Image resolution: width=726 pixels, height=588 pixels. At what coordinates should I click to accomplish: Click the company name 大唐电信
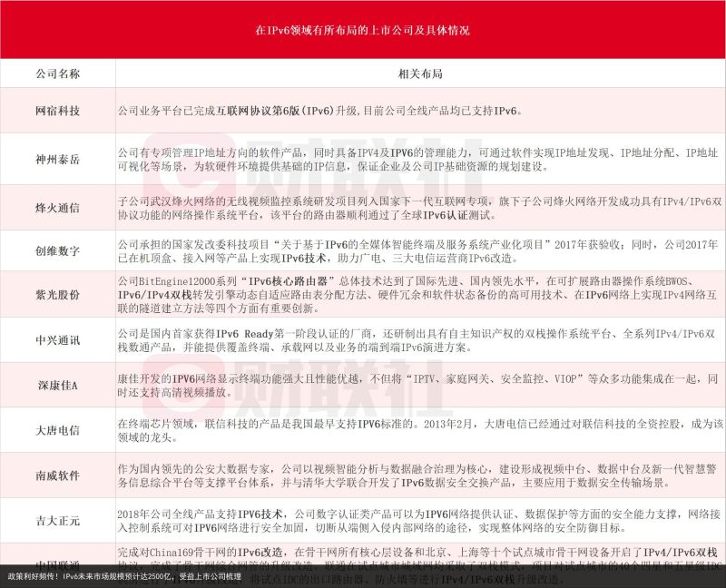(58, 431)
